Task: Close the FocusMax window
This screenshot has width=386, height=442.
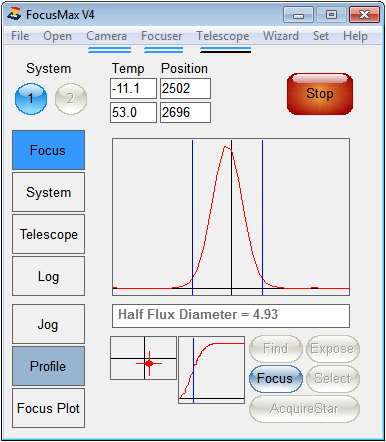Action: (x=364, y=15)
